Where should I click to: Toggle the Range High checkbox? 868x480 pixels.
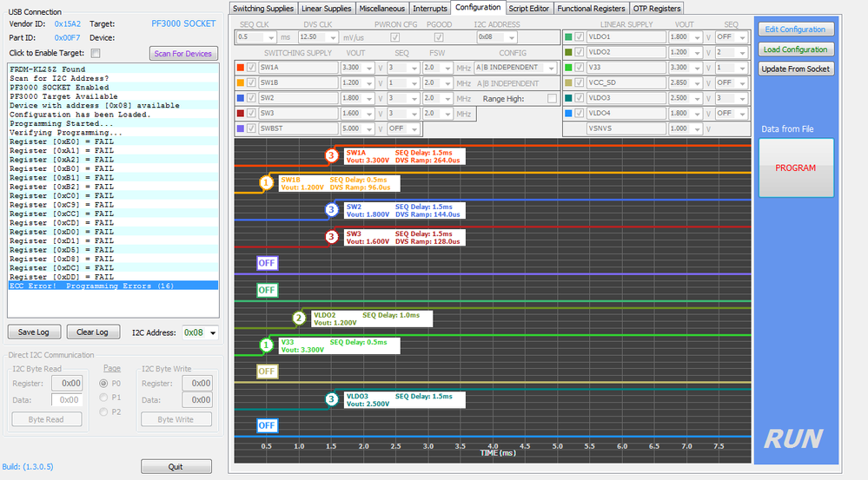[552, 98]
